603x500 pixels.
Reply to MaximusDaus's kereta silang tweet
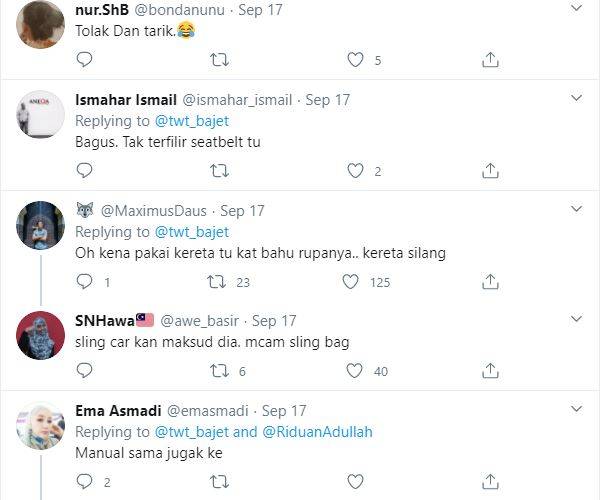[84, 282]
